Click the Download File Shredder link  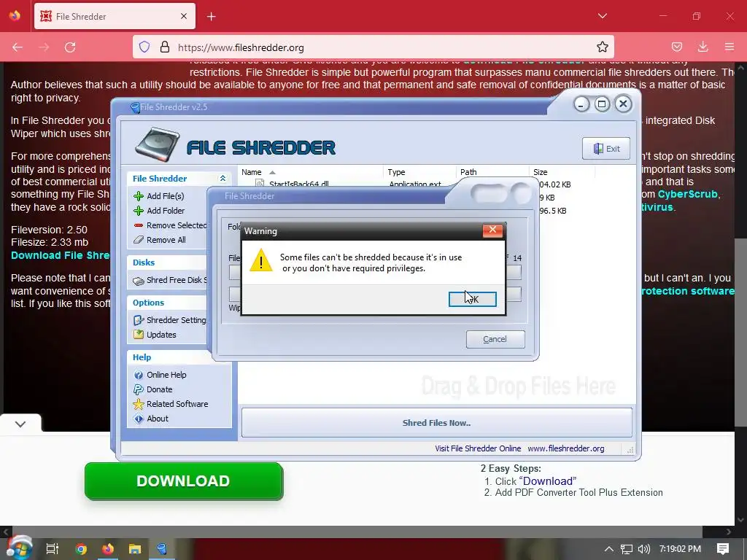click(x=61, y=255)
